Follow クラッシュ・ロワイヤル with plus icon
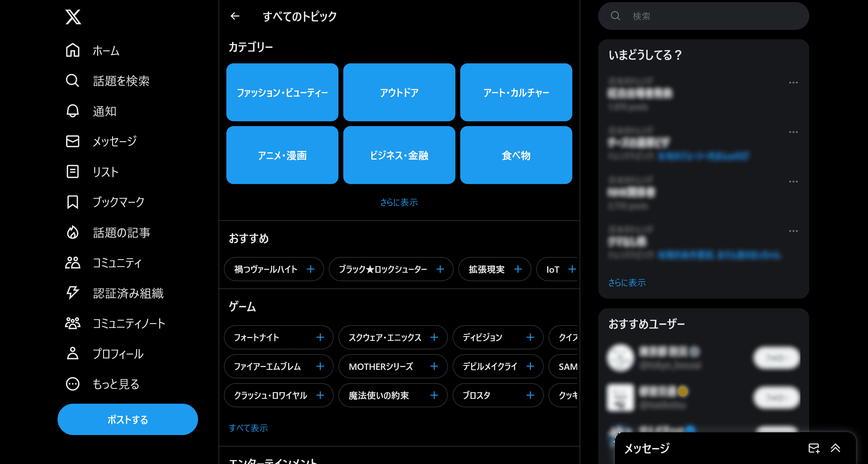This screenshot has width=868, height=464. coord(320,395)
